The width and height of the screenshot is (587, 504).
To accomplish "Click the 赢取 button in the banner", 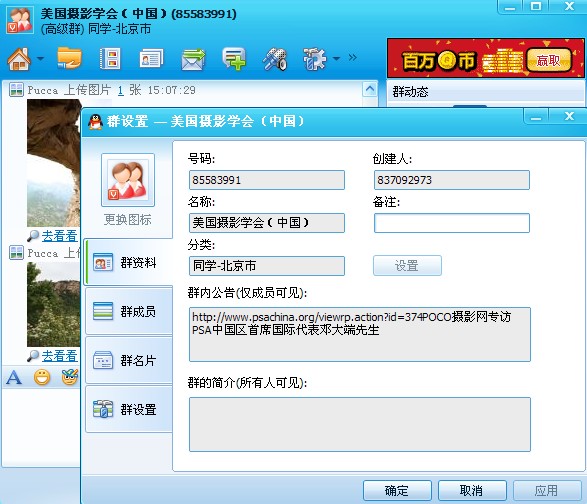I will [548, 60].
